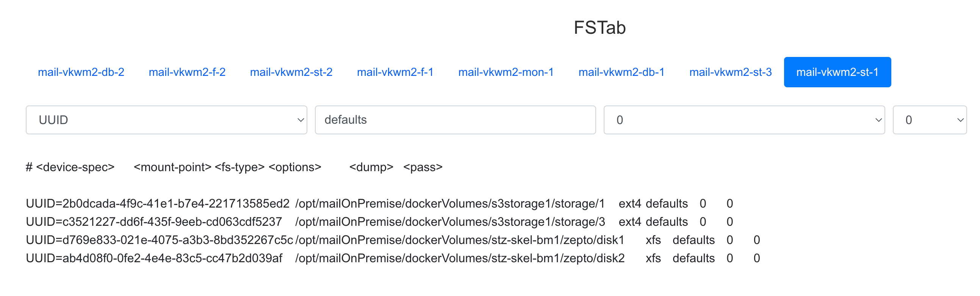Switch to the mail-vkwm2-db-2 tab
980x296 pixels.
tap(81, 72)
